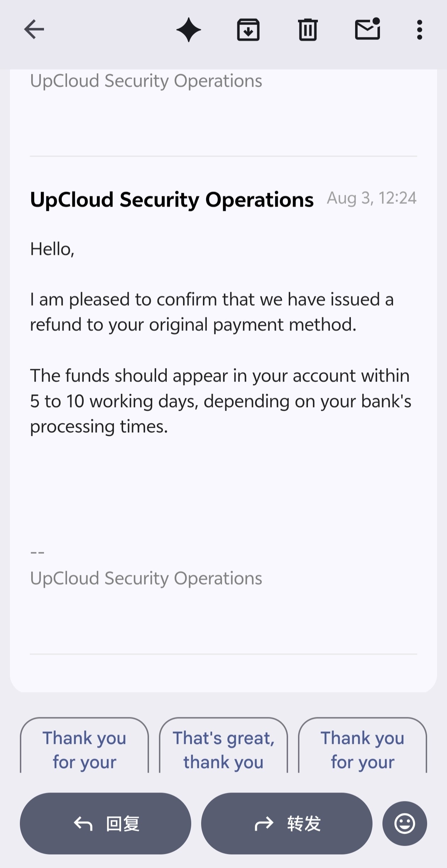Tap the 回复 reply button

pyautogui.click(x=105, y=823)
